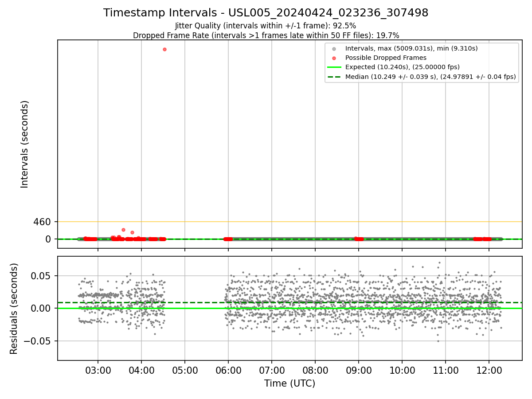Click the '03:00' time tick label

tap(98, 370)
